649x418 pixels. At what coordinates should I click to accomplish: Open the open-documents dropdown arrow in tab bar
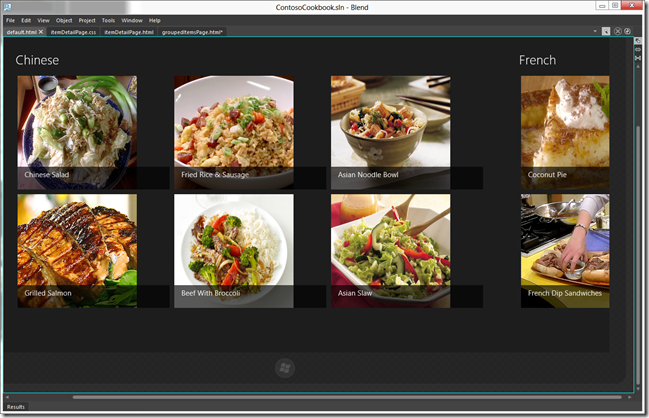pyautogui.click(x=606, y=32)
